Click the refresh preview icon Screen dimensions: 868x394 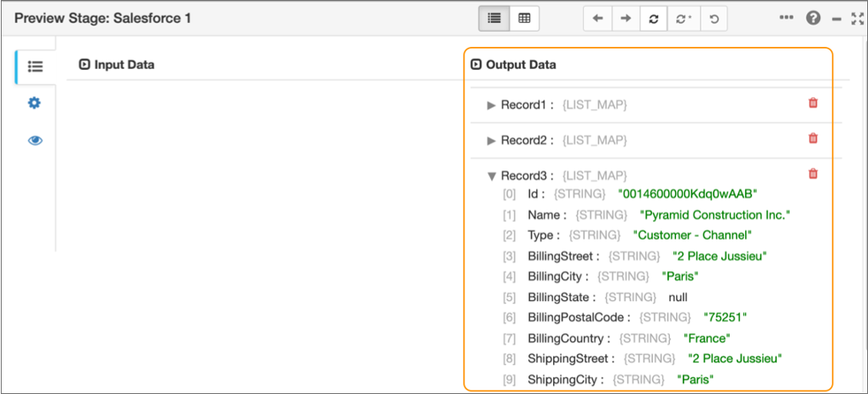pyautogui.click(x=654, y=19)
